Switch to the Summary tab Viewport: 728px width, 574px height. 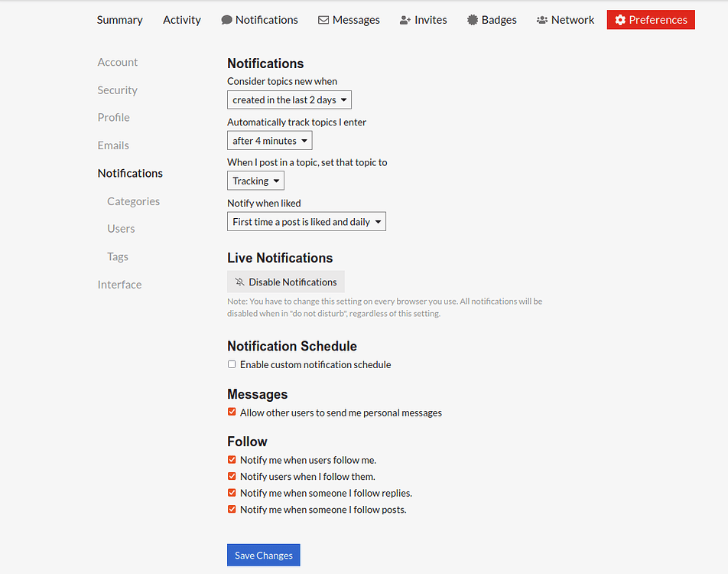pyautogui.click(x=119, y=20)
